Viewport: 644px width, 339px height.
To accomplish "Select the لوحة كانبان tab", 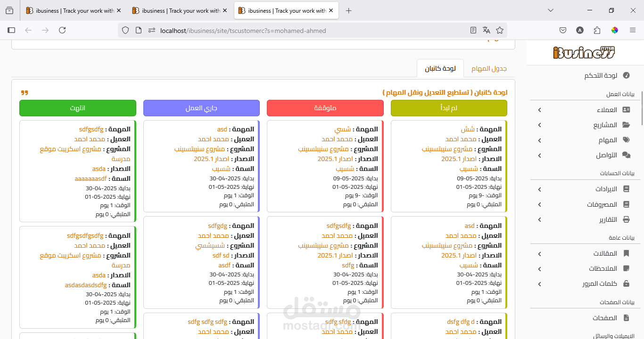I will 440,68.
